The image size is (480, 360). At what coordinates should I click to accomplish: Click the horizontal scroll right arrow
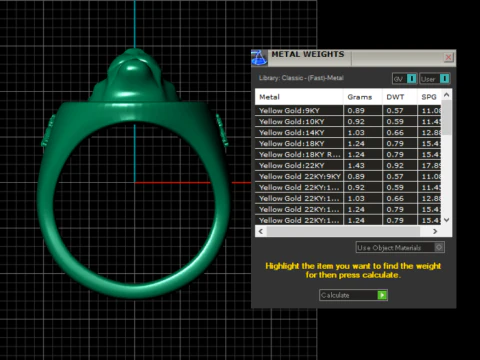point(435,231)
